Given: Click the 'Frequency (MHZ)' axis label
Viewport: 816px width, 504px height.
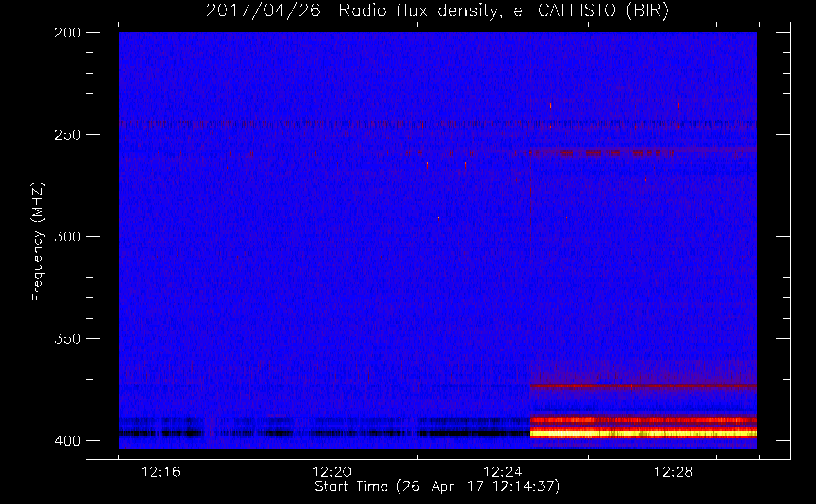Looking at the screenshot, I should (x=38, y=241).
